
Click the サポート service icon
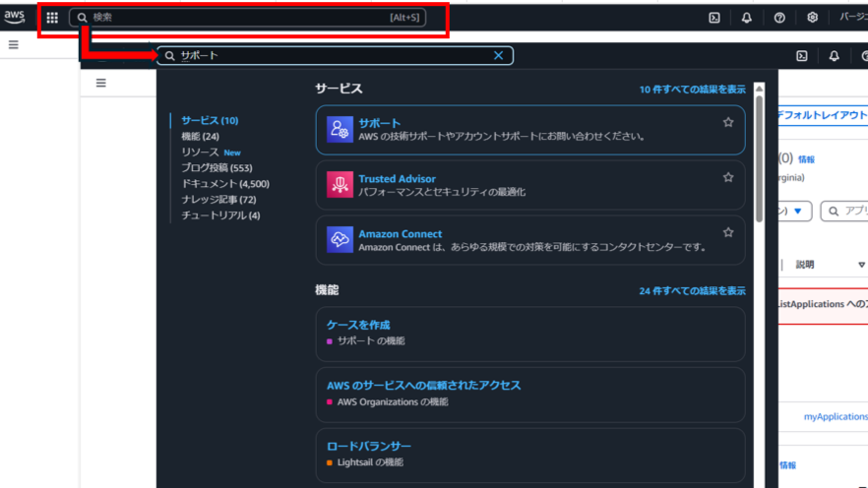tap(340, 130)
